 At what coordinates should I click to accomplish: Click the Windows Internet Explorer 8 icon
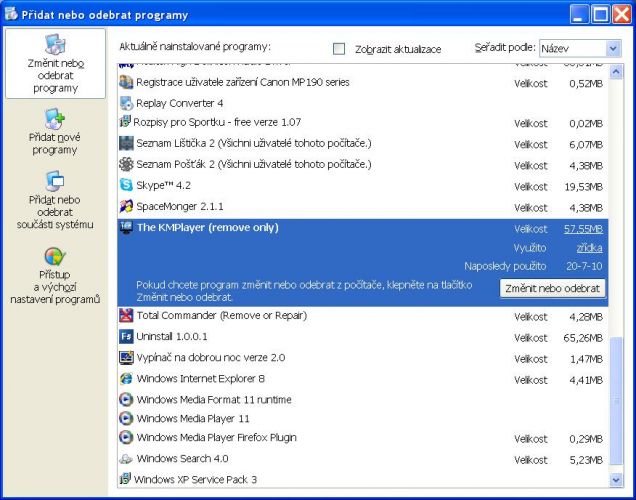(x=126, y=378)
